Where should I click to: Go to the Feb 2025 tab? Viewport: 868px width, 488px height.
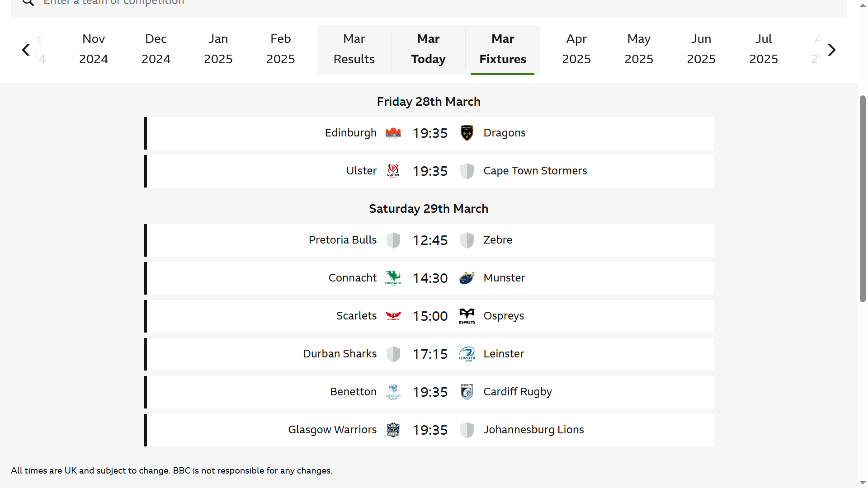(280, 50)
